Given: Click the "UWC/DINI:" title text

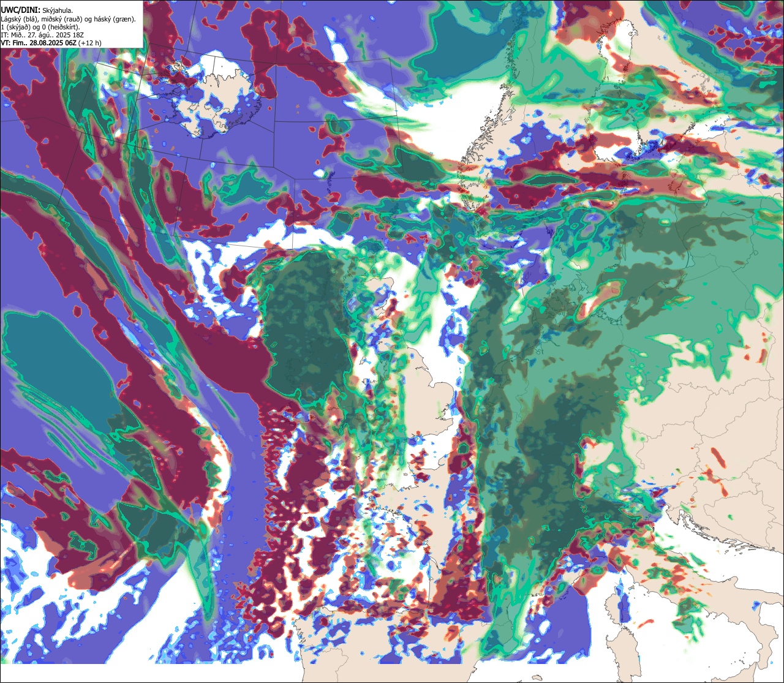Looking at the screenshot, I should pos(21,10).
